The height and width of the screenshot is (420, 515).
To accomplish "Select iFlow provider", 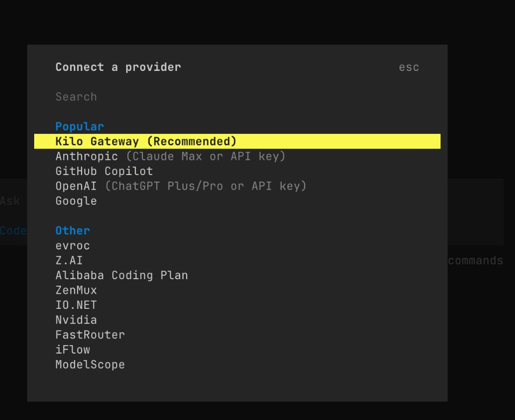I will (237, 350).
